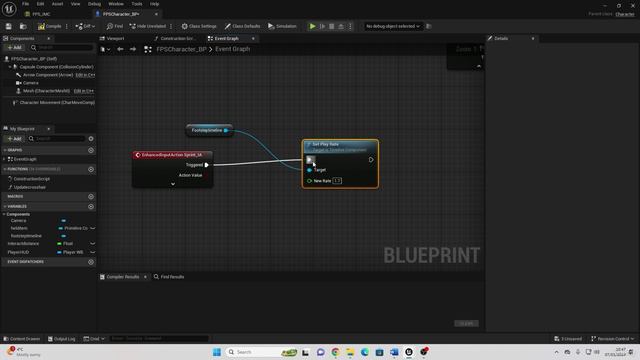Start Play in editor
Screen dimensions: 640x360
[313, 26]
